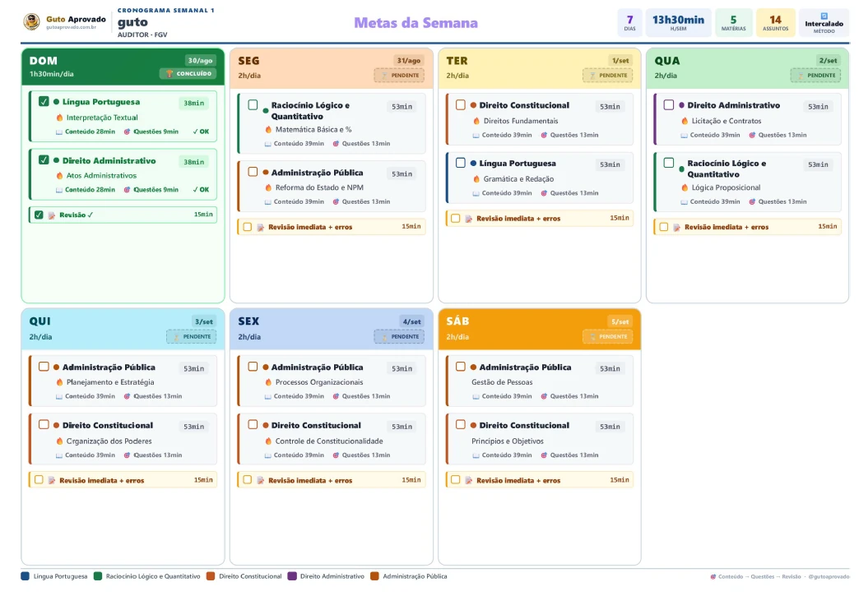Click the SÁB day header label

457,321
